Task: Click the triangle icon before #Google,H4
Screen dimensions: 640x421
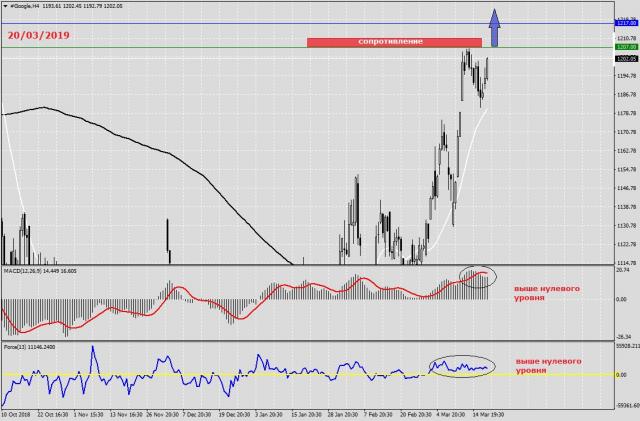Action: (x=4, y=5)
